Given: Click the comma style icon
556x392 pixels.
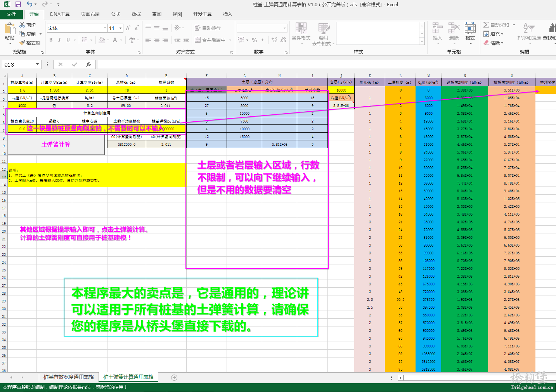Looking at the screenshot, I should 263,40.
